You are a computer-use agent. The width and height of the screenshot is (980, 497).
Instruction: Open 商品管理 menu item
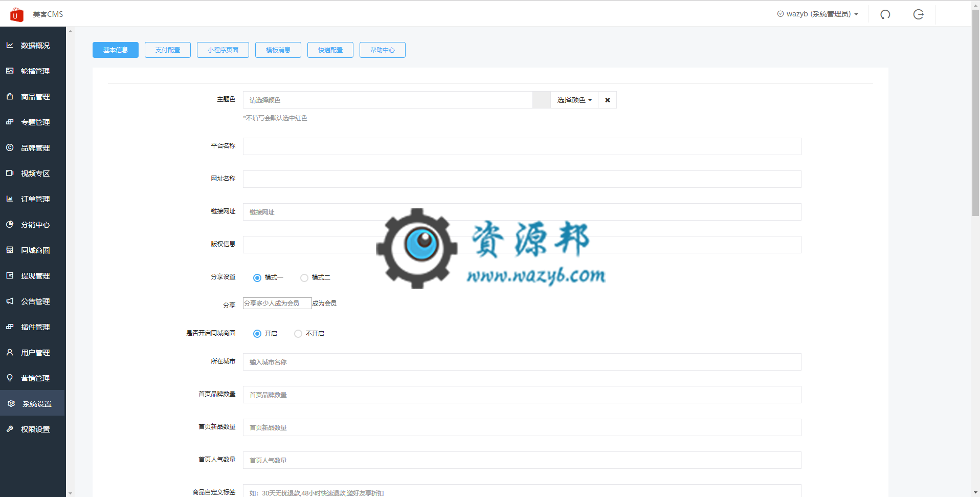[33, 96]
